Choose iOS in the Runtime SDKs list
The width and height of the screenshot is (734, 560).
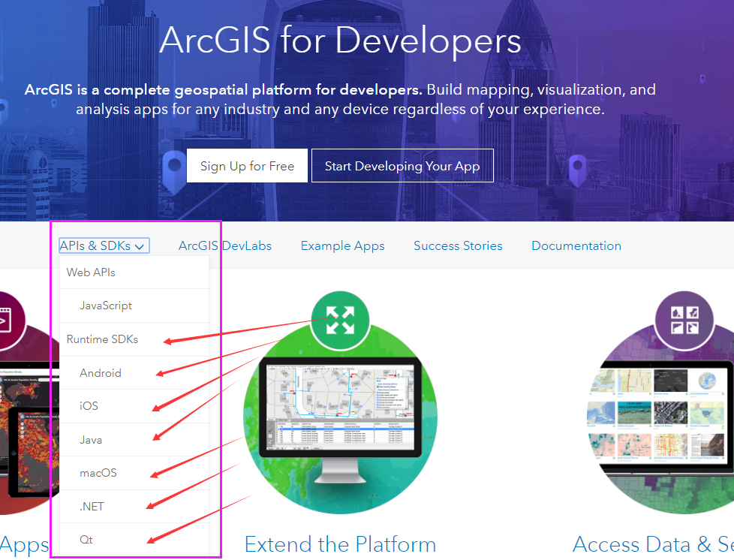coord(134,406)
